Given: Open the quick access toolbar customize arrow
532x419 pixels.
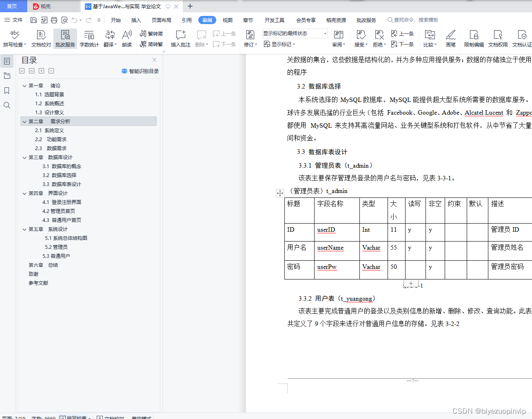Looking at the screenshot, I should [x=99, y=20].
